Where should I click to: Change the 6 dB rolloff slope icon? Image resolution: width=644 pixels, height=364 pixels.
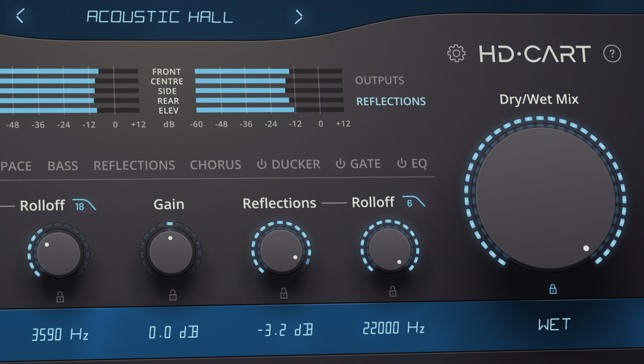click(414, 202)
